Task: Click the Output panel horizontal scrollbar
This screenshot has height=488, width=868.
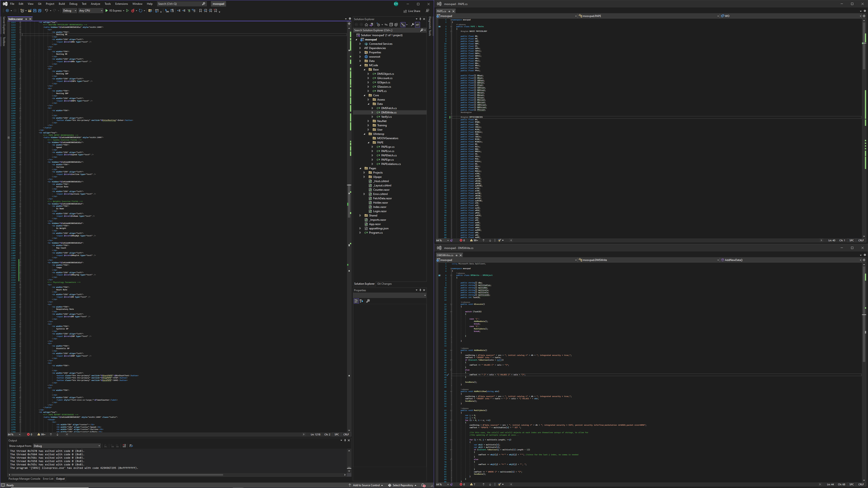Action: coord(117,475)
